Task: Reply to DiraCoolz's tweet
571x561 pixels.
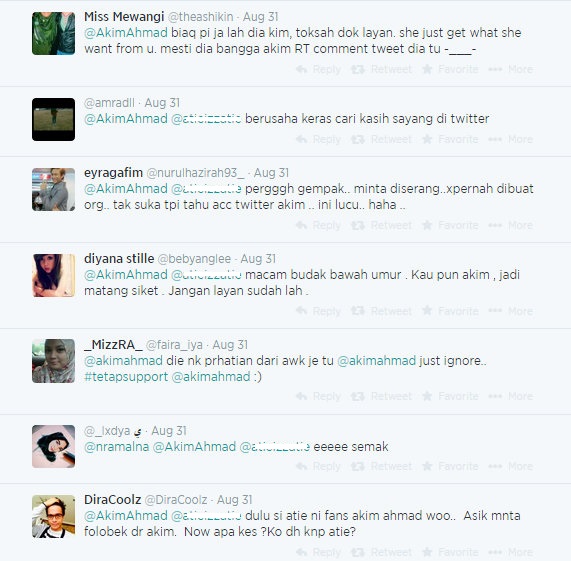Action: tap(318, 552)
